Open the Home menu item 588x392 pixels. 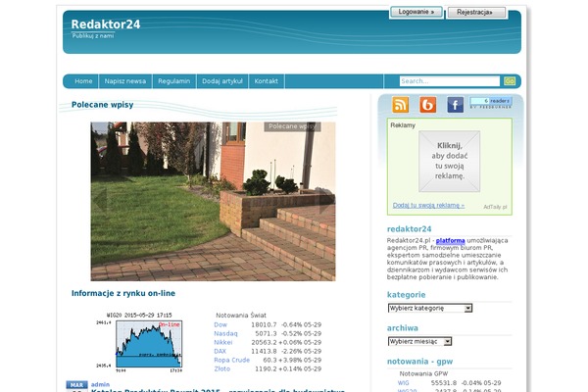tap(83, 81)
